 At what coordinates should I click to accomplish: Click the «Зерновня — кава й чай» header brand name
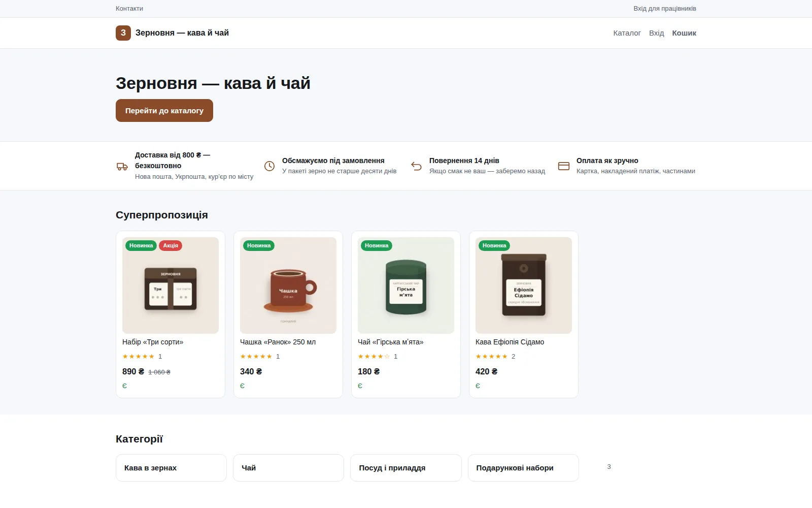coord(182,33)
